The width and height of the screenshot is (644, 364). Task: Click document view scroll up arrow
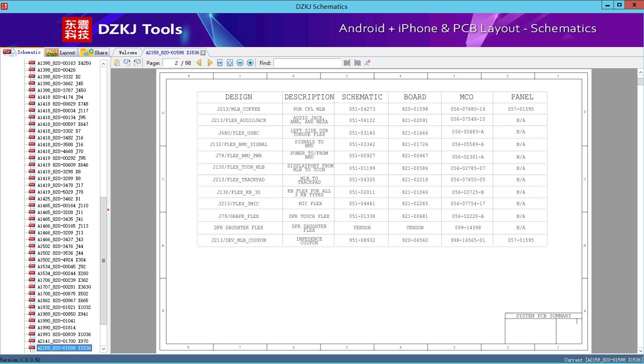[x=640, y=72]
